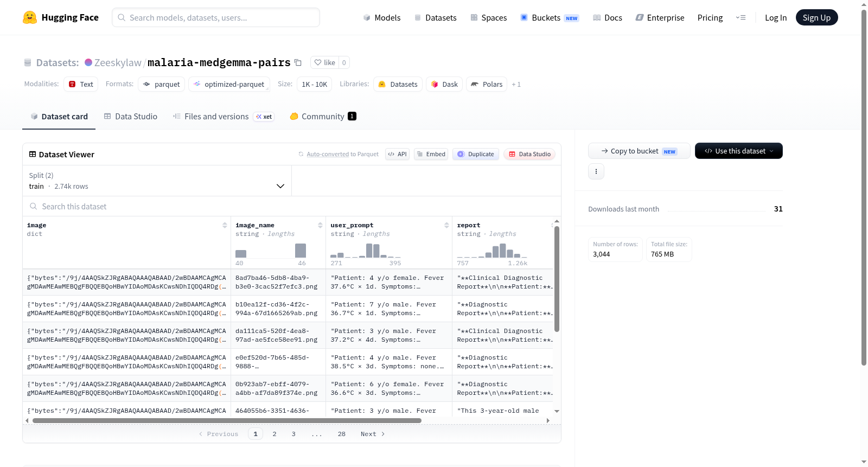868x467 pixels.
Task: Click the Duplicate button
Action: tap(476, 154)
